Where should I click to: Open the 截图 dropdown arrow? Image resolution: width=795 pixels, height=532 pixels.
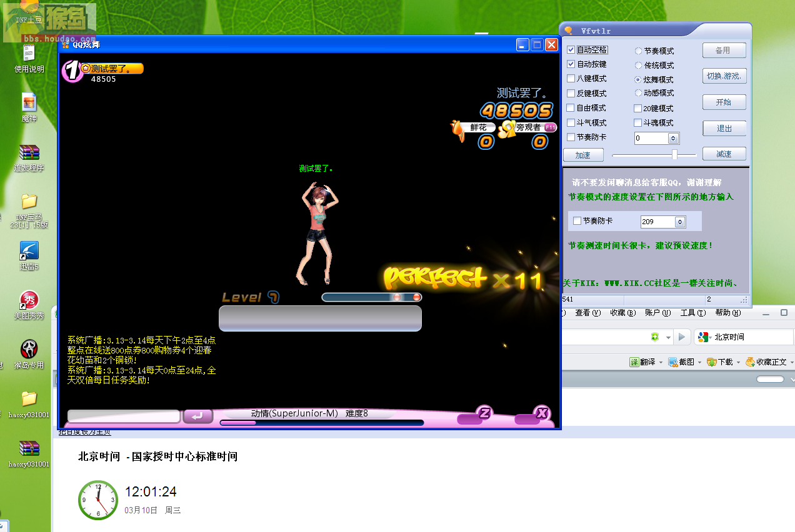click(700, 362)
